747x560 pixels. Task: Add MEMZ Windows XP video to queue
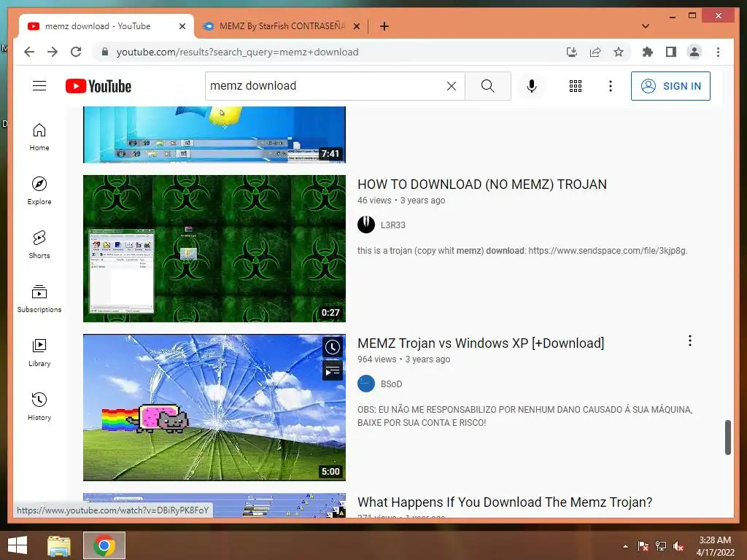pos(333,370)
